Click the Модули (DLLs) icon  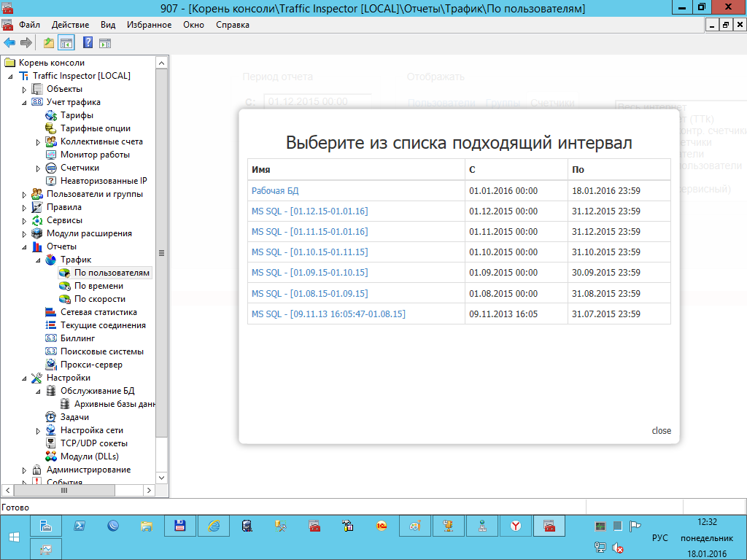[51, 456]
